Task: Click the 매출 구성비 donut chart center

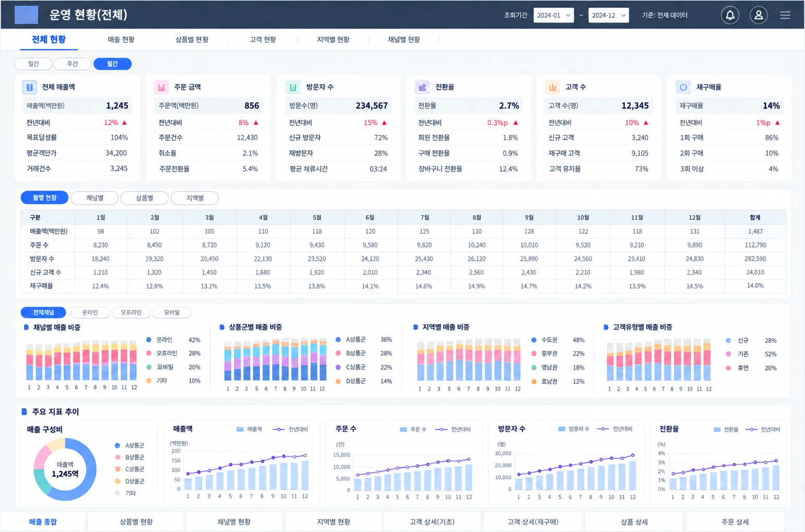Action: click(65, 469)
